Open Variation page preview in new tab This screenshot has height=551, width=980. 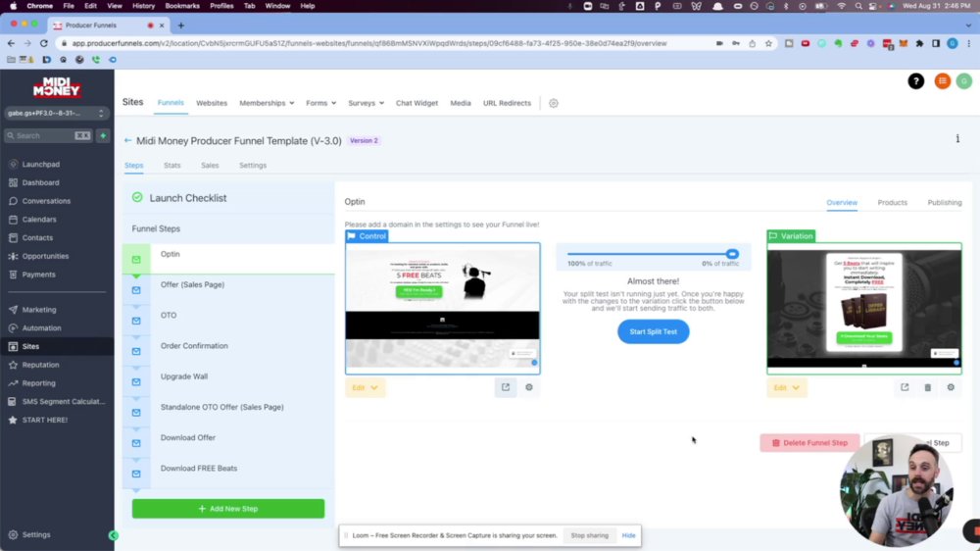(905, 387)
